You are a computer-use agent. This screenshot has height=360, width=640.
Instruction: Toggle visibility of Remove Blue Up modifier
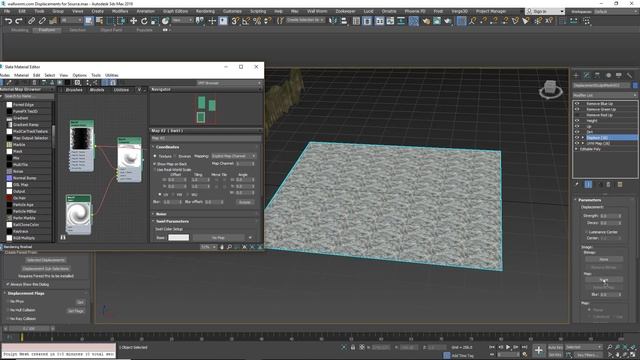tap(577, 104)
